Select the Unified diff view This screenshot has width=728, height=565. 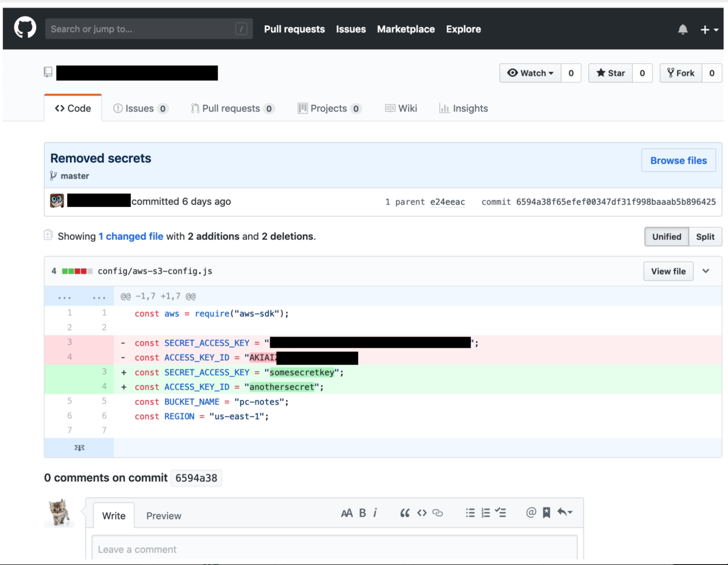coord(666,237)
